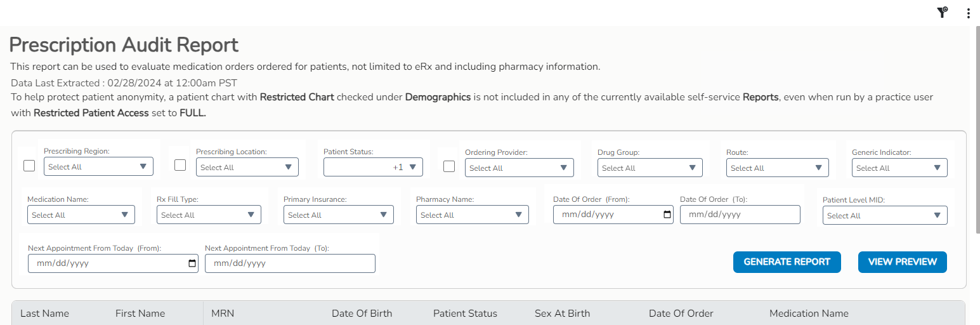Open the Generic Indicator dropdown
Image resolution: width=980 pixels, height=325 pixels.
[x=899, y=168]
